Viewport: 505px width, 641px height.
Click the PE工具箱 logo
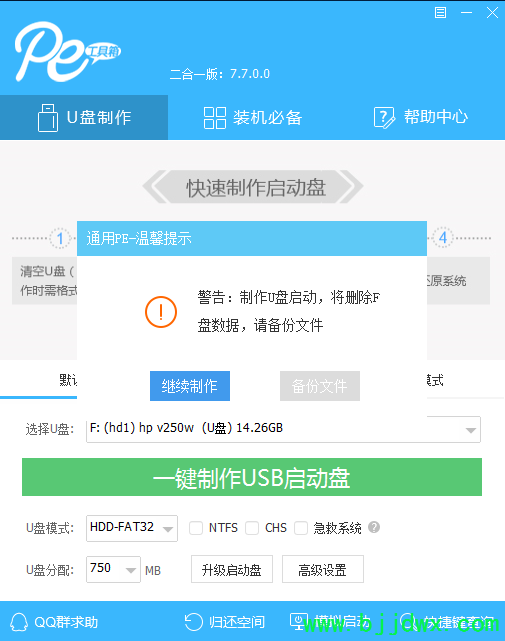68,51
